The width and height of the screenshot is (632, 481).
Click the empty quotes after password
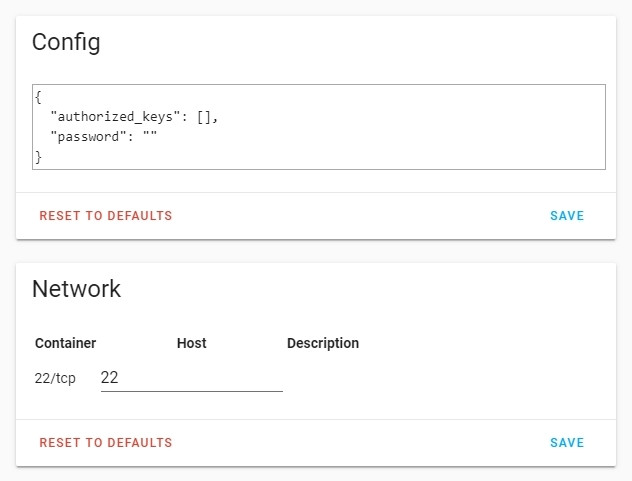149,137
